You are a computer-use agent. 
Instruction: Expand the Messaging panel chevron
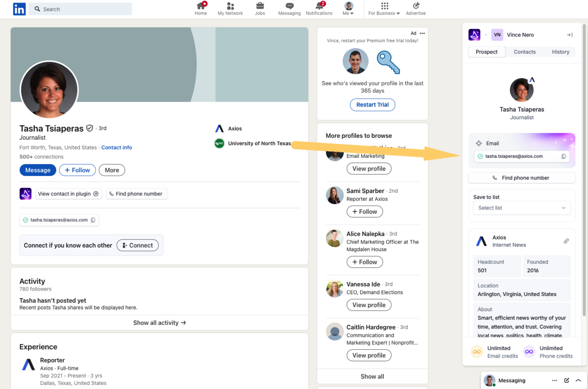[578, 381]
